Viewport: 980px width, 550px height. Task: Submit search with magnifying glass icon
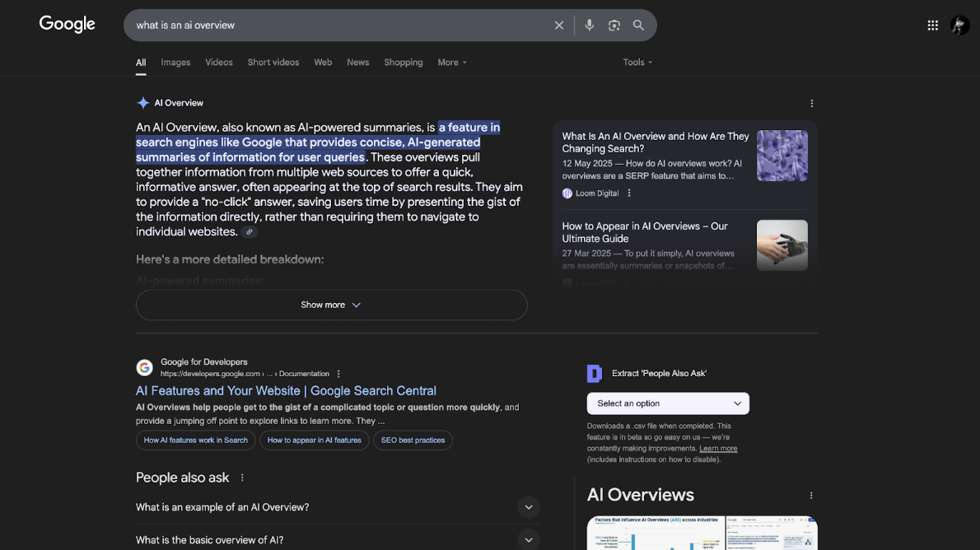coord(638,25)
